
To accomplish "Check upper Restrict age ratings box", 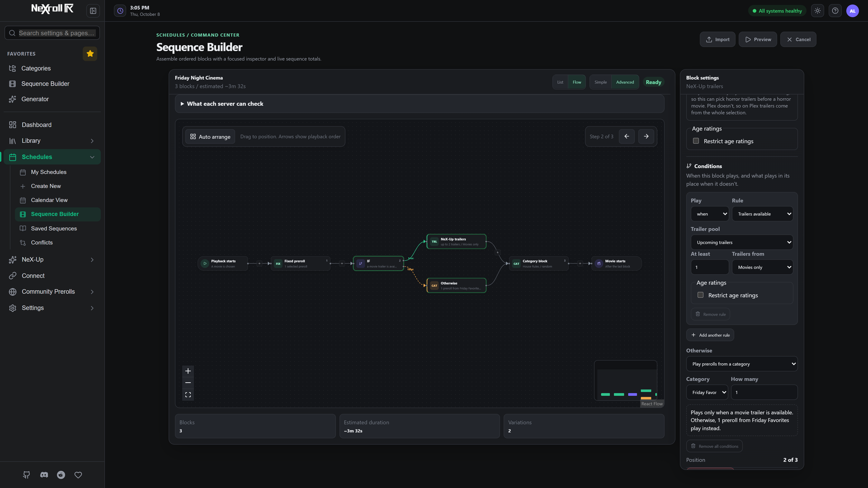I will (x=696, y=141).
